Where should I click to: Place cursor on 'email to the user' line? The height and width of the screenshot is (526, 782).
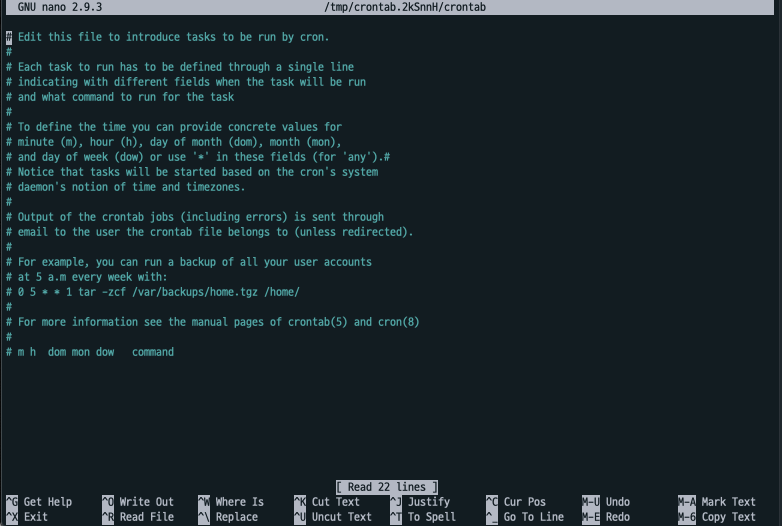click(209, 231)
